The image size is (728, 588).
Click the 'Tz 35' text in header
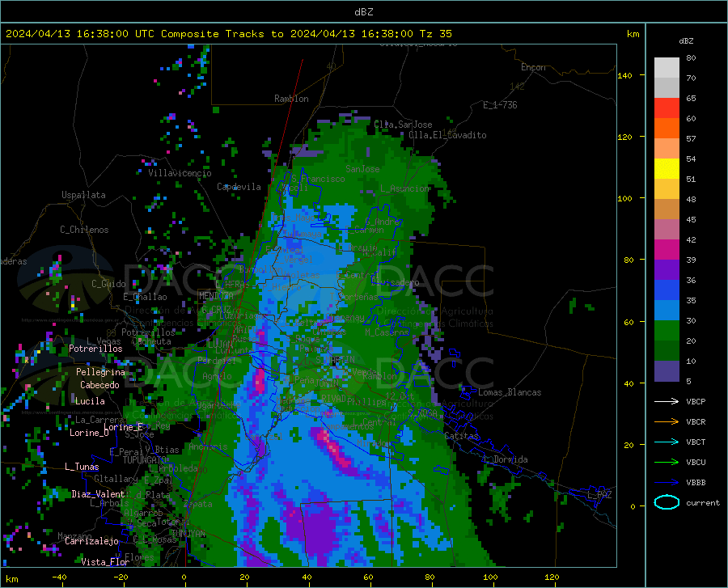click(x=435, y=34)
